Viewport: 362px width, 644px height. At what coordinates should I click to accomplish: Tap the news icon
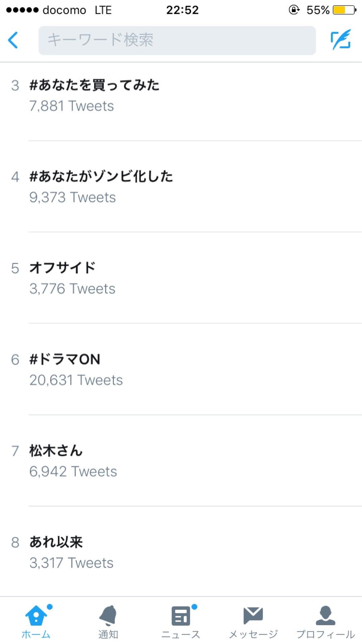(181, 616)
